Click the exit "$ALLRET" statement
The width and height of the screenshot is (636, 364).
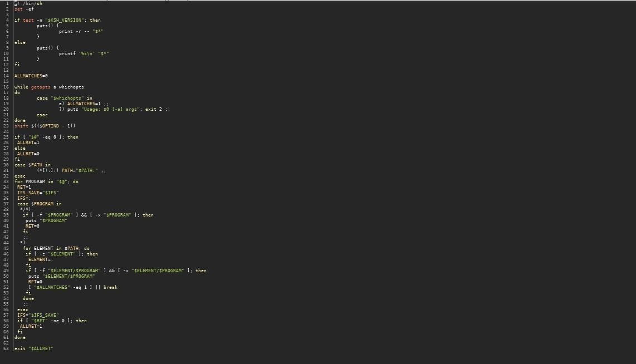coord(33,348)
